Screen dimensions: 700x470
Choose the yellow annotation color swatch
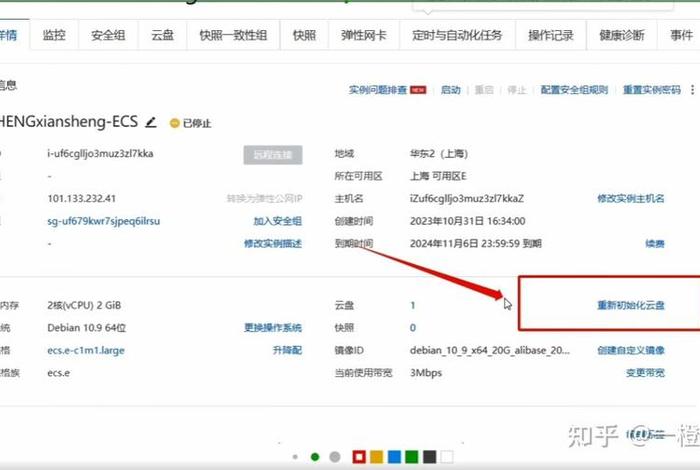377,457
